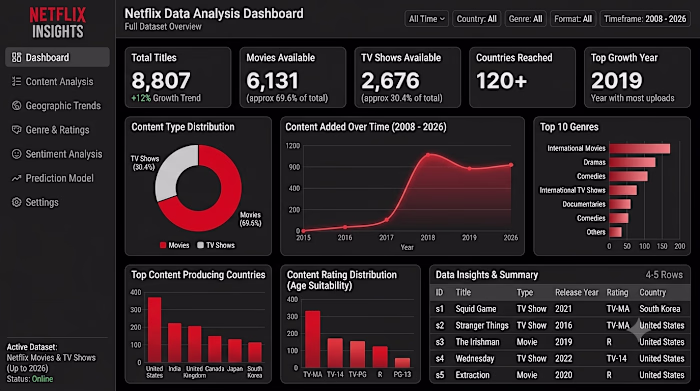Open the Format: All filter

[x=573, y=19]
